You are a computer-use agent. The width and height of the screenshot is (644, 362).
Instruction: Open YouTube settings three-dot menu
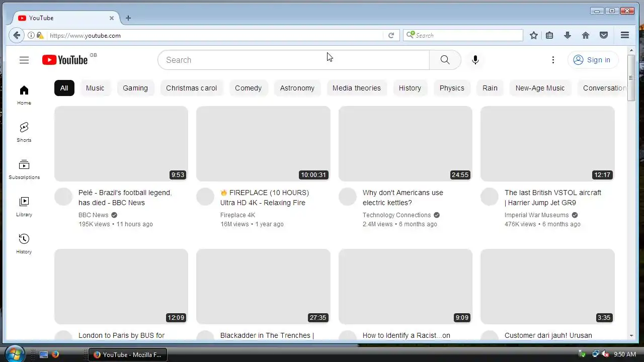coord(553,60)
